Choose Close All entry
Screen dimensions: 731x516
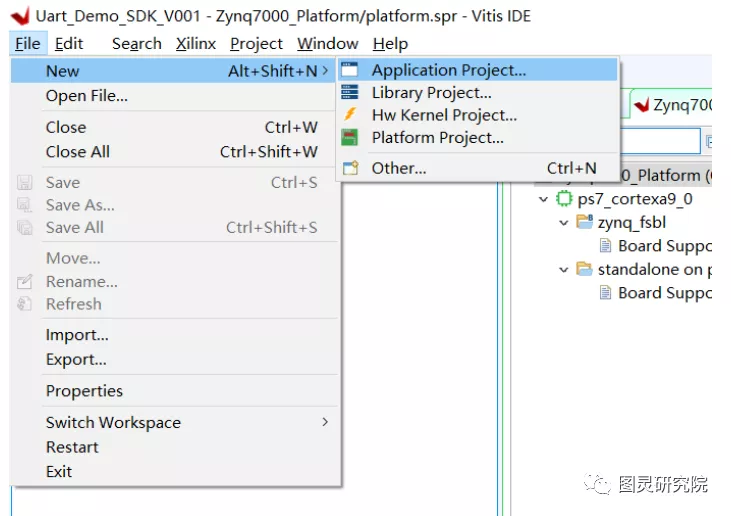(173, 151)
